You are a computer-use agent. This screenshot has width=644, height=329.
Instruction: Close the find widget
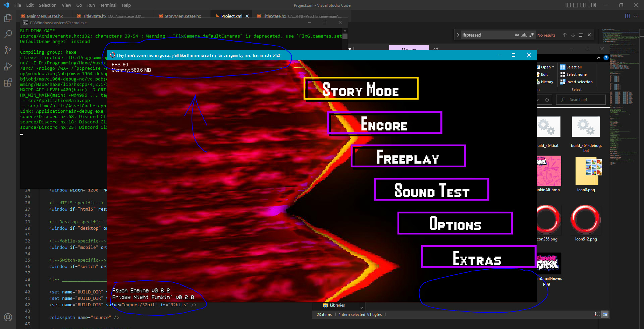click(x=589, y=35)
